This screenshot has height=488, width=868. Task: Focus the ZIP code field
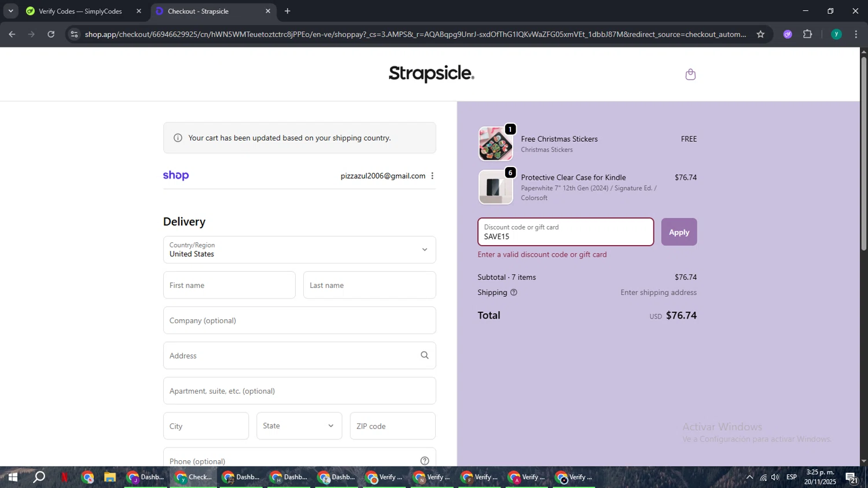click(x=392, y=426)
